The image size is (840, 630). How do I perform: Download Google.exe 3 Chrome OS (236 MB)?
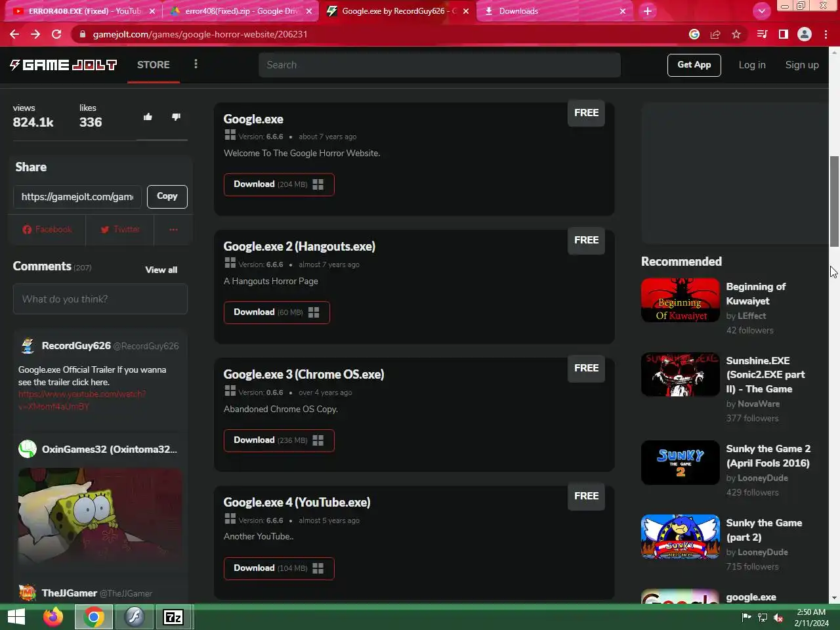(x=279, y=440)
